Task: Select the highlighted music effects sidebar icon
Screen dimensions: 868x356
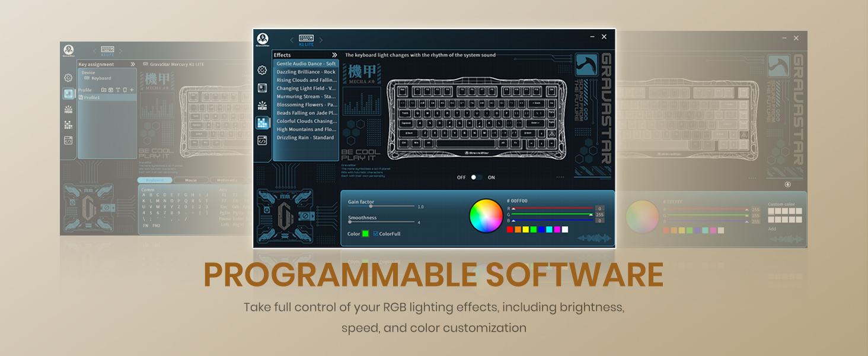Action: coord(262,123)
